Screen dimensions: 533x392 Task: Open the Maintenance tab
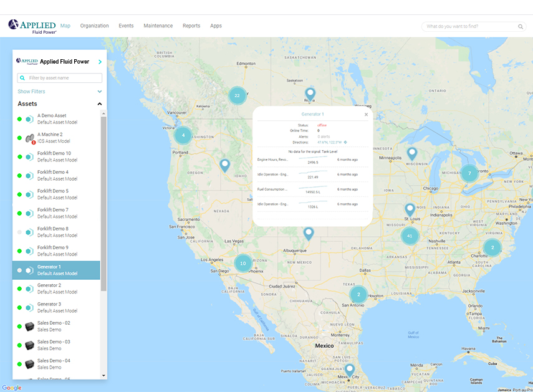pos(158,26)
